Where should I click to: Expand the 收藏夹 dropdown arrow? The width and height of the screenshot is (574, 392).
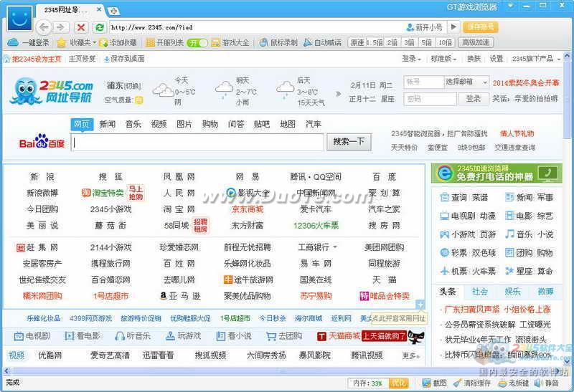tap(95, 43)
